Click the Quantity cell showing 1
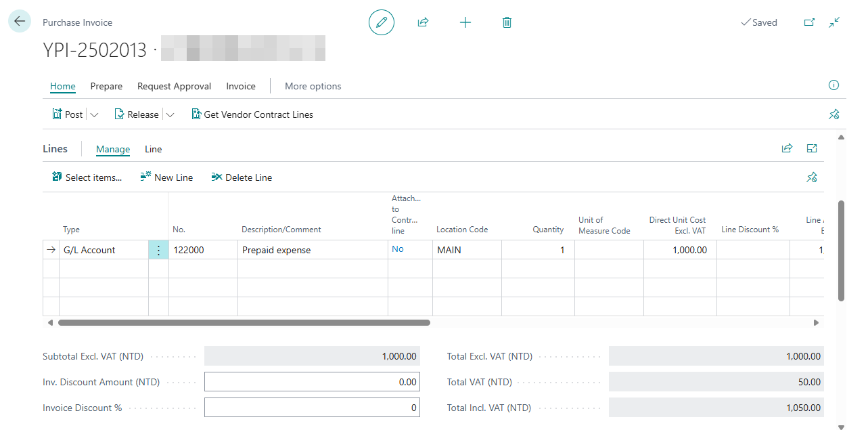Screen dimensions: 868x430 tap(538, 250)
